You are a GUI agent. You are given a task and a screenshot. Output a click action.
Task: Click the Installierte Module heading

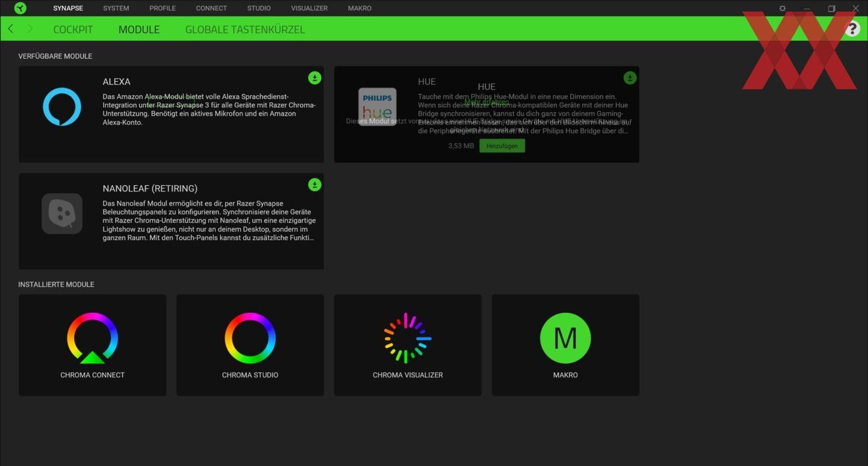(56, 284)
